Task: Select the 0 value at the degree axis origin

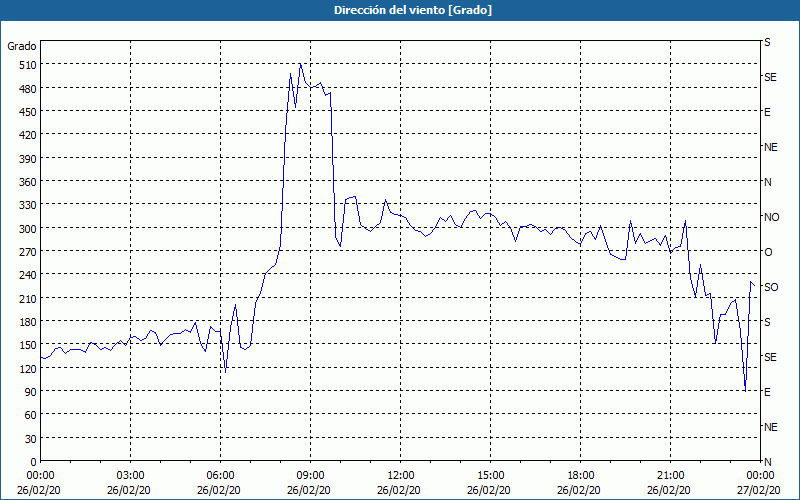Action: pyautogui.click(x=34, y=462)
